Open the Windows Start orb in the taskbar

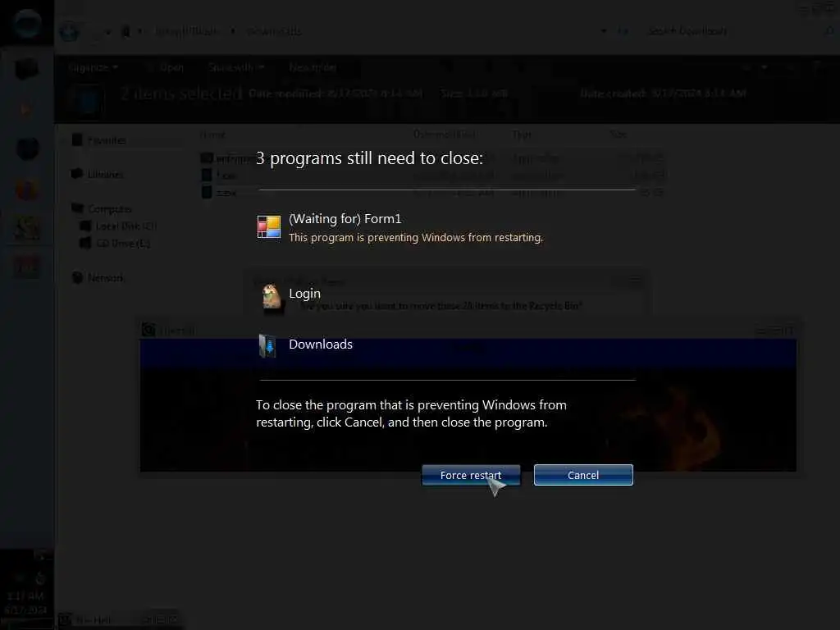[27, 24]
